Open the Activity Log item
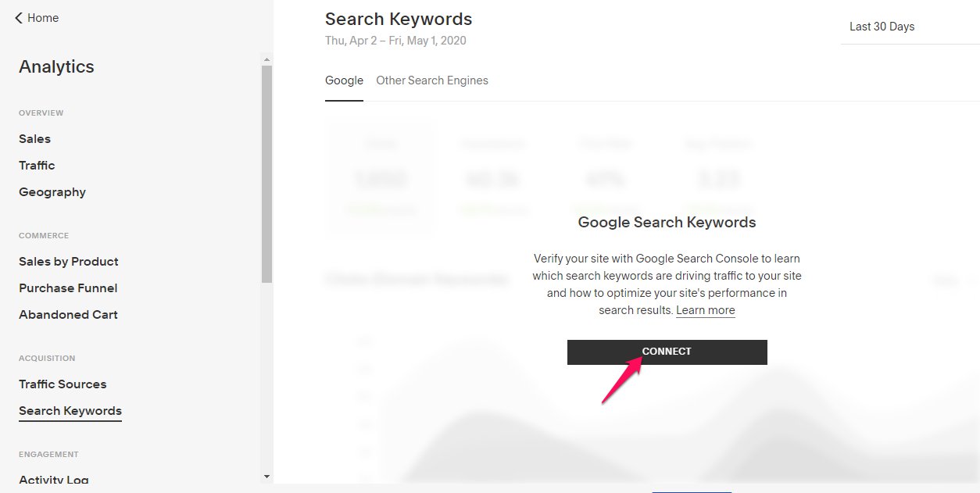 pyautogui.click(x=54, y=480)
